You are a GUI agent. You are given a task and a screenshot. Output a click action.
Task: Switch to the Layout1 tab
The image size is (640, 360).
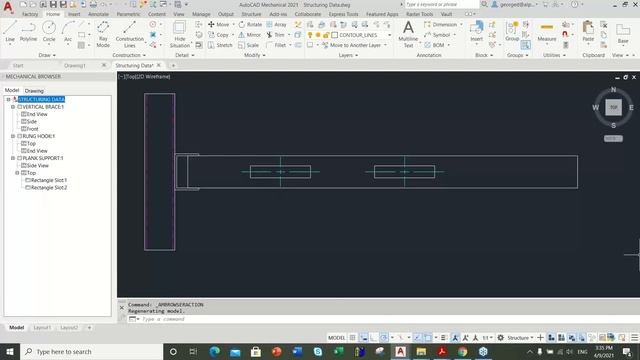pos(42,328)
